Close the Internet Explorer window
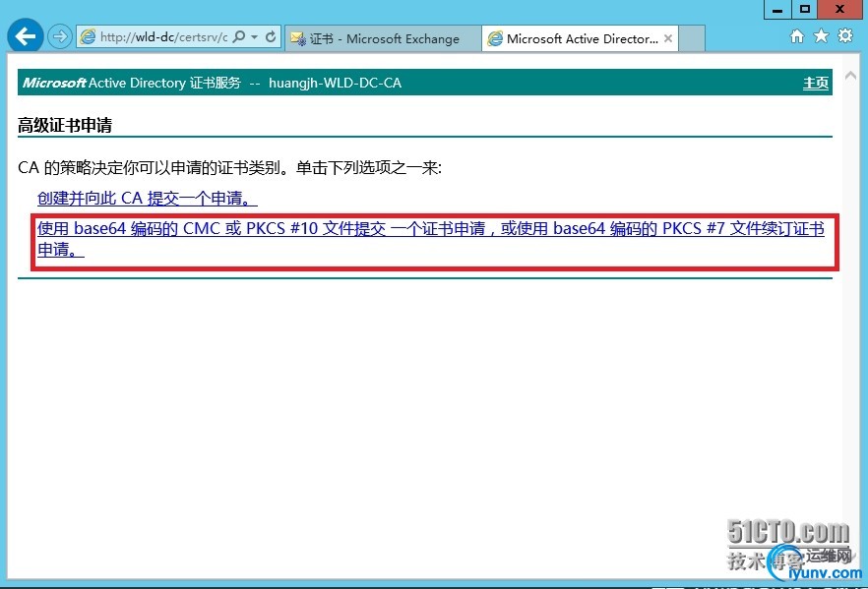The image size is (868, 589). 840,10
